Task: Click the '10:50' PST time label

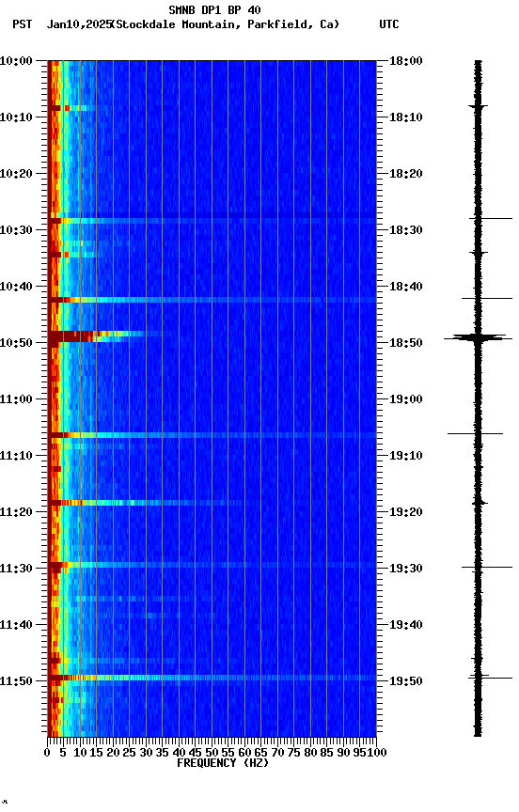Action: (x=16, y=343)
